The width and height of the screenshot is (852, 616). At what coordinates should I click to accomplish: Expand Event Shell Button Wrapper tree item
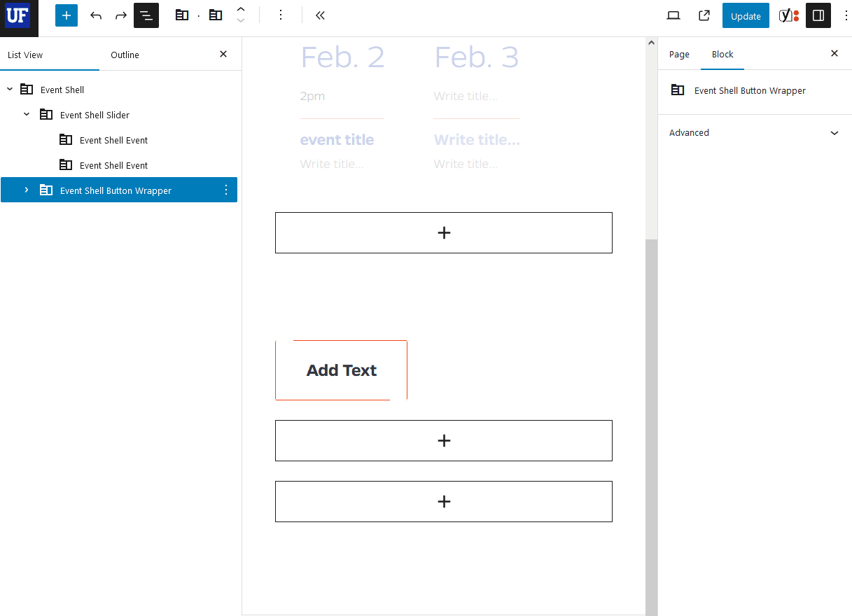pyautogui.click(x=27, y=190)
